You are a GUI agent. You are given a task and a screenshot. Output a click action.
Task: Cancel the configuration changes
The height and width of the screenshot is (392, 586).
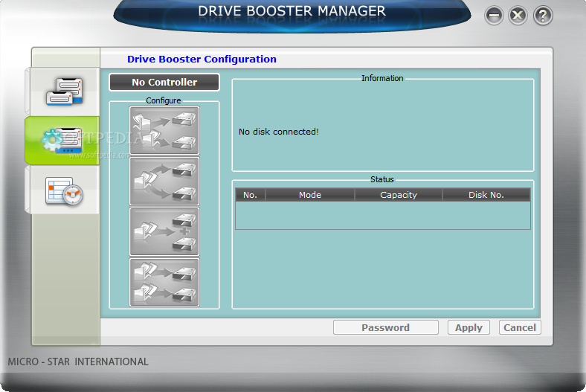point(520,328)
